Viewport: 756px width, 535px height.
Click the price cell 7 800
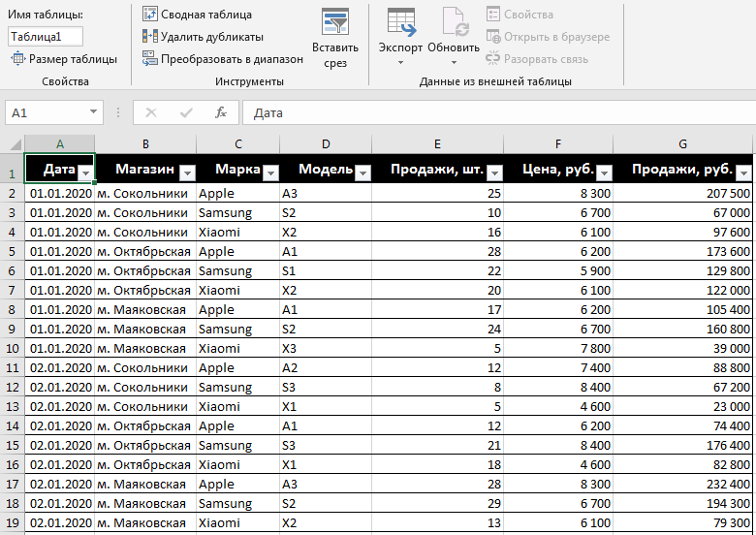(x=558, y=349)
